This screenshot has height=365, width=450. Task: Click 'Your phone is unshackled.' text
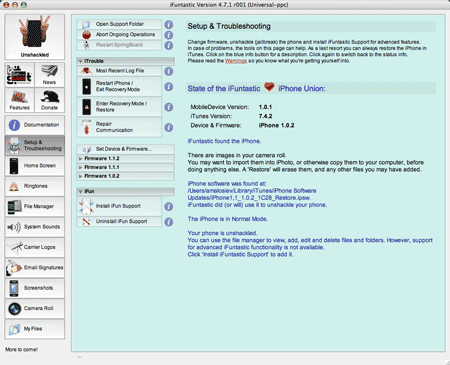[x=222, y=233]
